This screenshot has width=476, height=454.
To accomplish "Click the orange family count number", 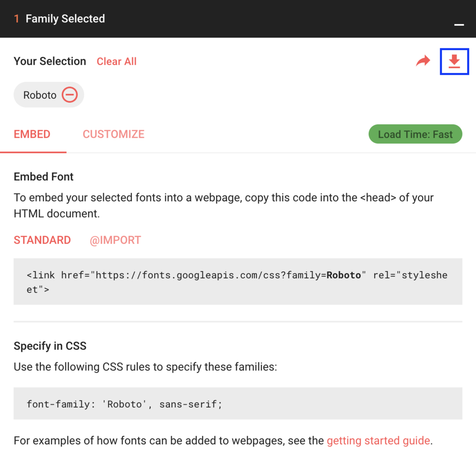I will [x=17, y=19].
